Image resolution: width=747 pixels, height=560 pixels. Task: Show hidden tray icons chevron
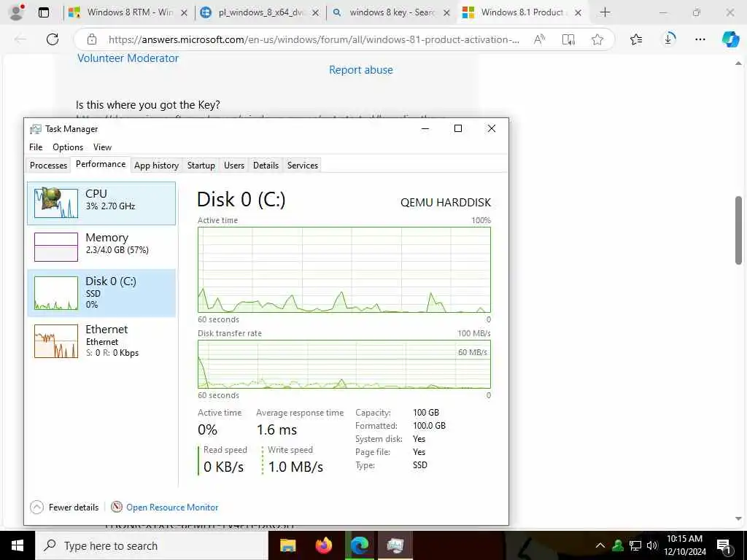600,545
